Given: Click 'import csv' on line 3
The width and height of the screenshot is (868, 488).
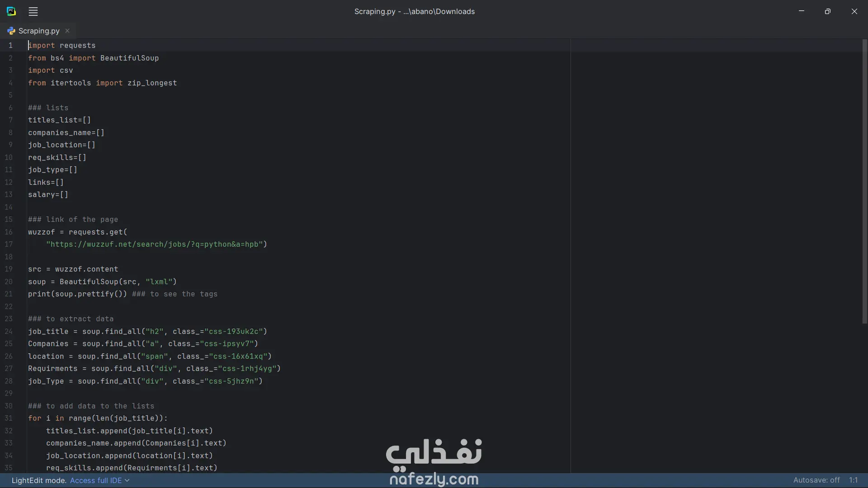Looking at the screenshot, I should point(50,70).
